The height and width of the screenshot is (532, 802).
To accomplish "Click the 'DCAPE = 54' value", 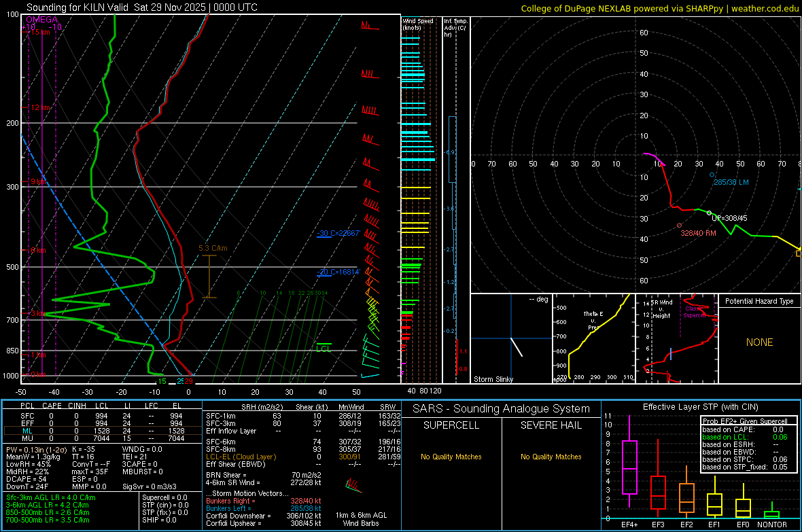I will point(26,479).
